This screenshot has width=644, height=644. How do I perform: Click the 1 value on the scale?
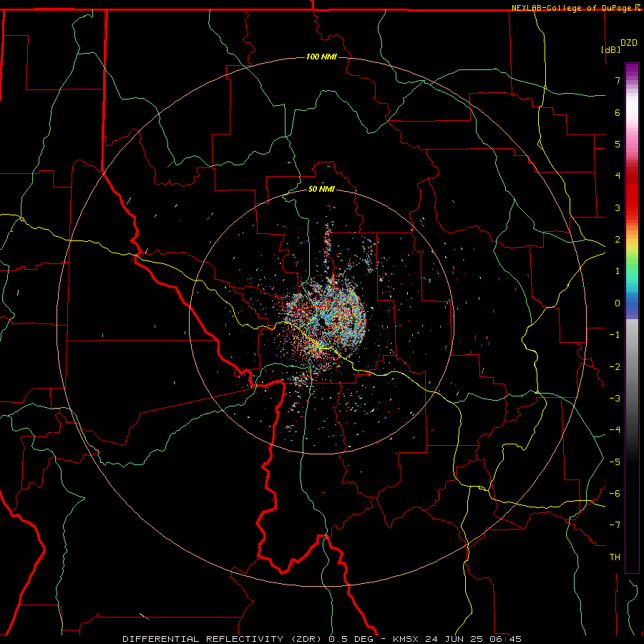click(x=618, y=271)
